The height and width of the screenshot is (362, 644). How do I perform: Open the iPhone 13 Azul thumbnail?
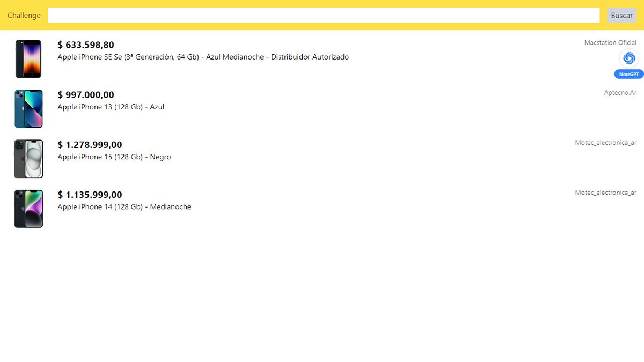click(x=28, y=109)
